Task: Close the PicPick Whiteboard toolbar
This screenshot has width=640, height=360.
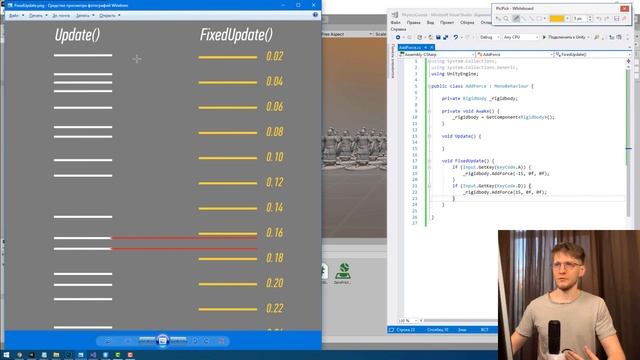Action: (x=624, y=8)
